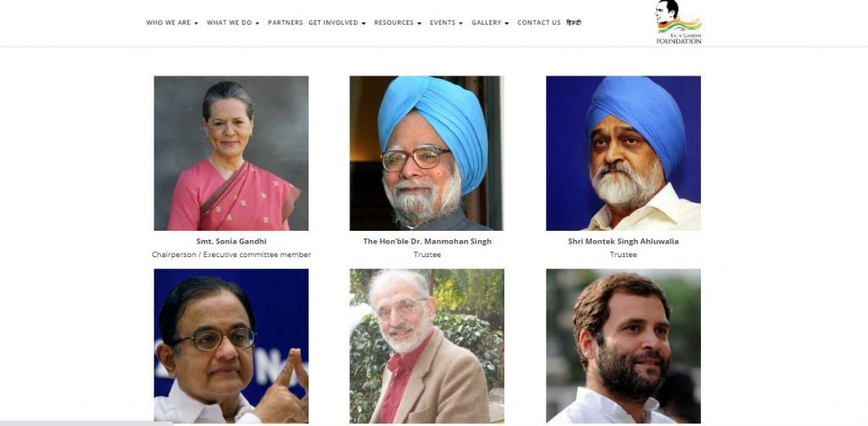Select the photo of bearded man in white shirt
868x426 pixels.
pos(623,346)
